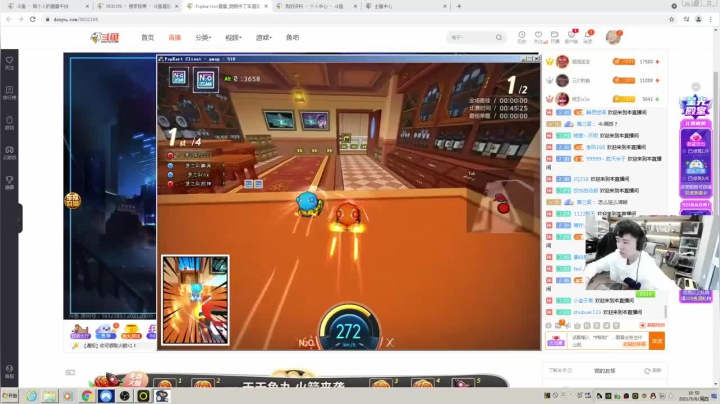Click the magnifier search icon

[499, 37]
